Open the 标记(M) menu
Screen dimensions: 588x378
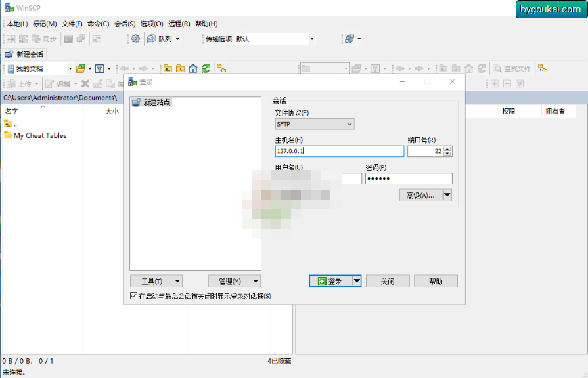45,24
